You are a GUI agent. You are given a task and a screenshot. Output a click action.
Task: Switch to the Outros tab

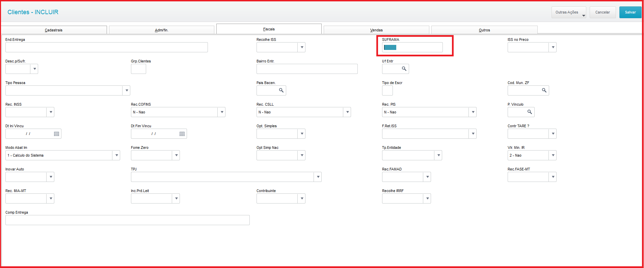[x=484, y=30]
